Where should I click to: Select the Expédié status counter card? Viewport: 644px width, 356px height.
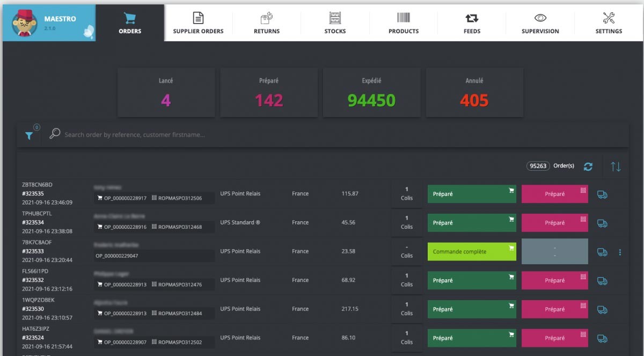point(371,92)
